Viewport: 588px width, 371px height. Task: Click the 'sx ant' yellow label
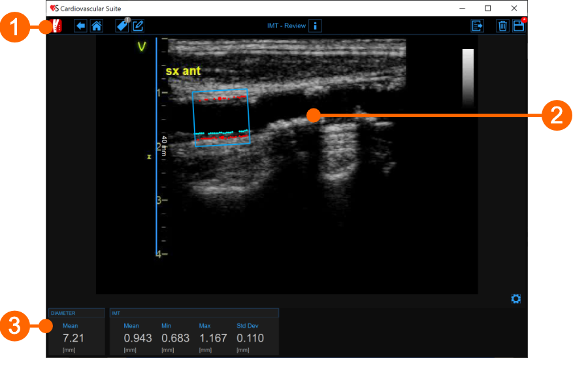point(183,71)
